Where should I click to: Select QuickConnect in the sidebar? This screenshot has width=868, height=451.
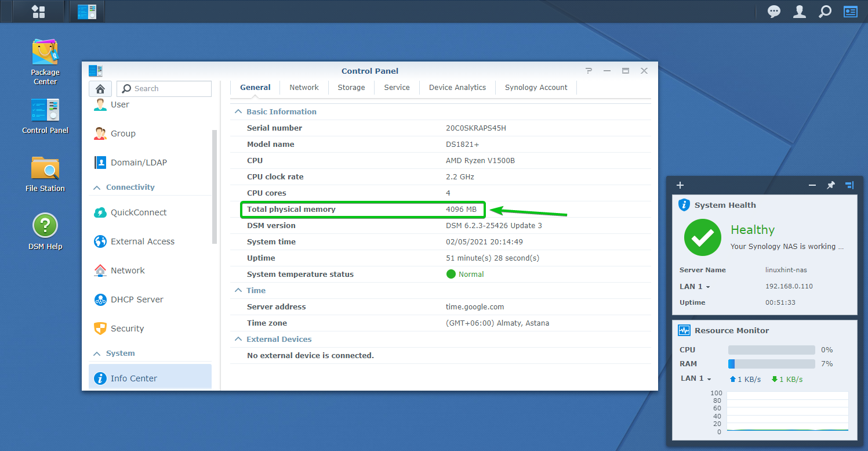[x=138, y=212]
